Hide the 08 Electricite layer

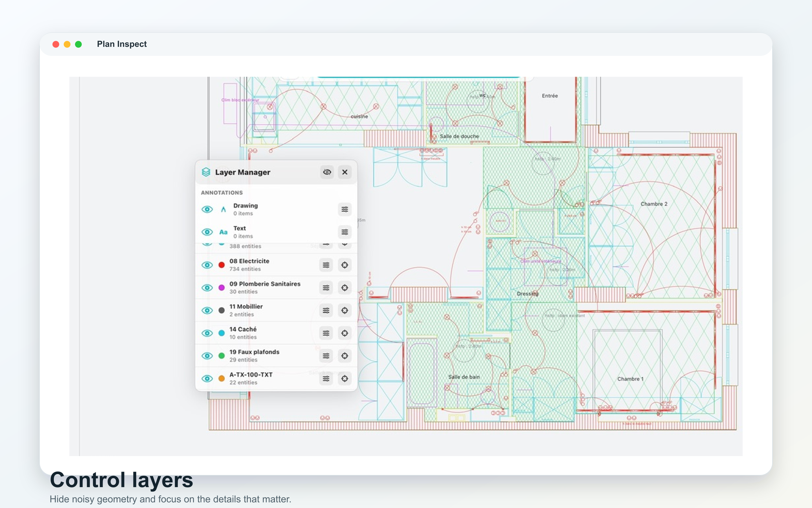pos(207,265)
